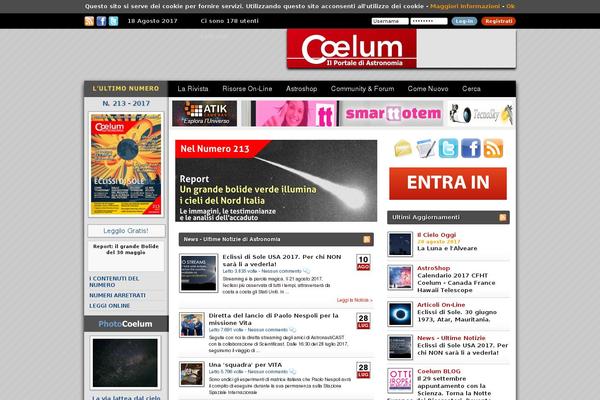The width and height of the screenshot is (600, 400).
Task: Open the Twitter icon in top bar
Action: point(114,21)
